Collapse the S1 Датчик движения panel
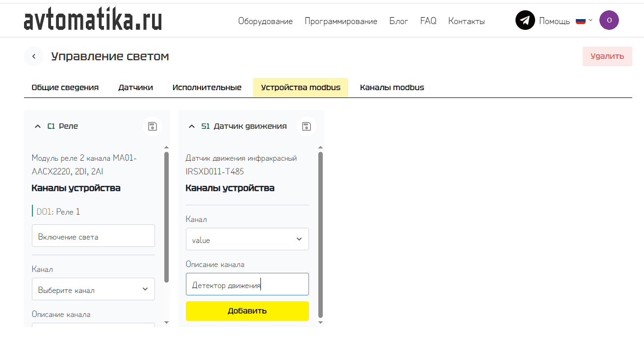 point(192,126)
